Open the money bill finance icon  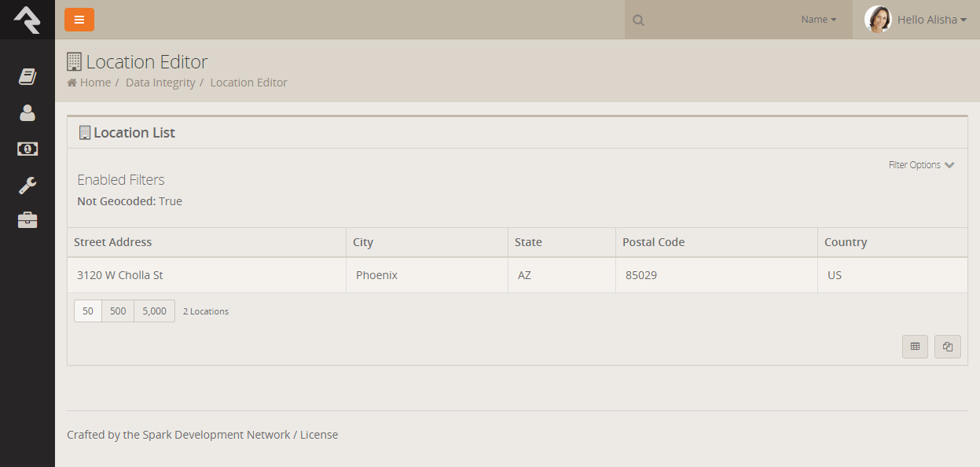pyautogui.click(x=28, y=149)
